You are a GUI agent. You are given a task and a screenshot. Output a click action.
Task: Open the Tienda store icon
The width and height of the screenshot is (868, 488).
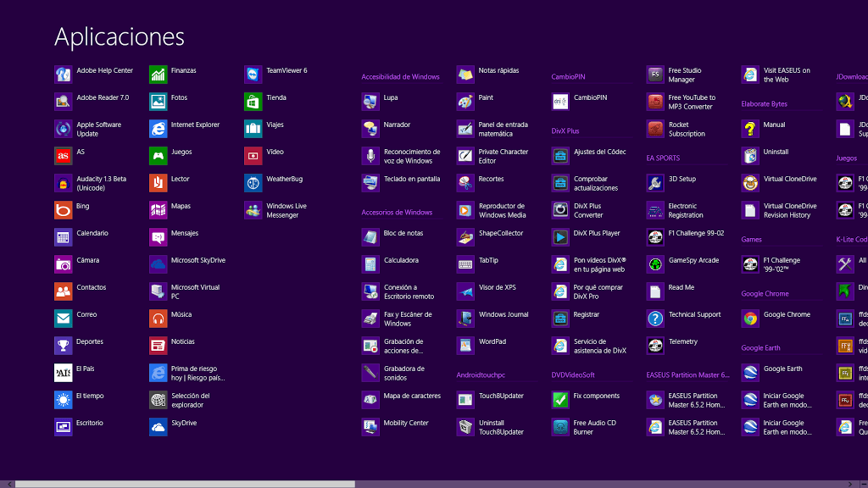click(x=253, y=102)
